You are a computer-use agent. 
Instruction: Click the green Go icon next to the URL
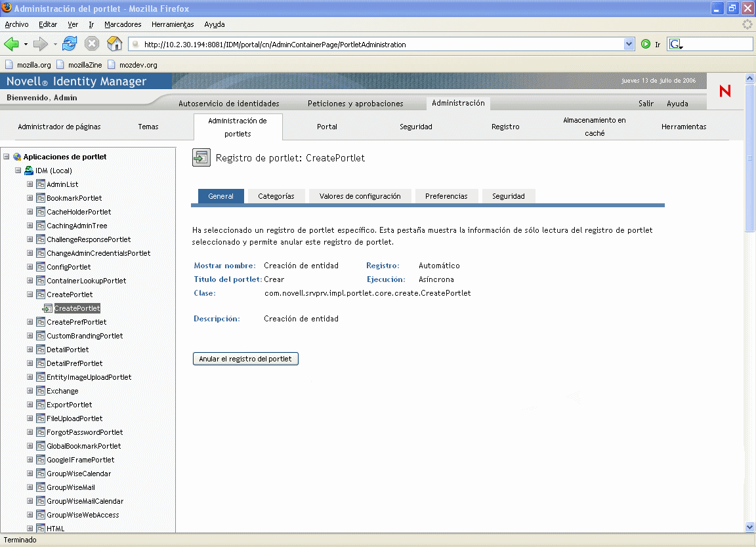click(646, 45)
